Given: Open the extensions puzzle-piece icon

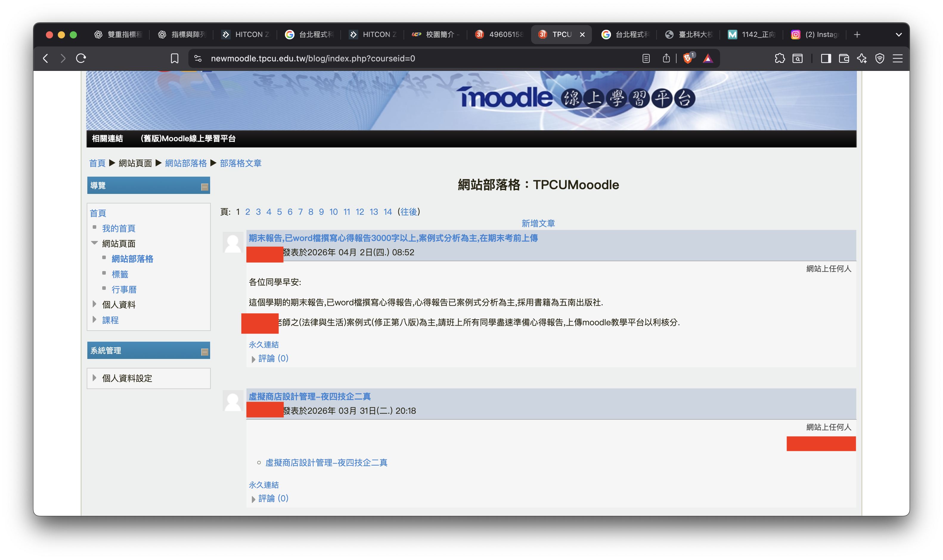Looking at the screenshot, I should 780,58.
